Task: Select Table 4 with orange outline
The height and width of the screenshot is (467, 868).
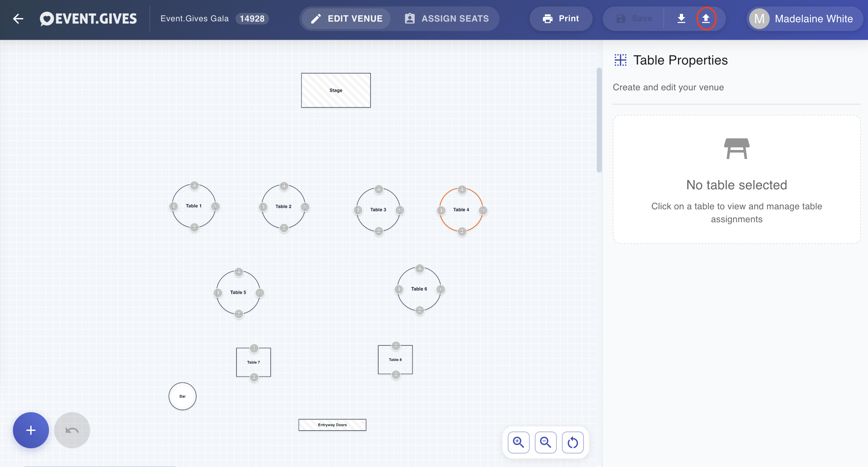Action: [x=461, y=210]
